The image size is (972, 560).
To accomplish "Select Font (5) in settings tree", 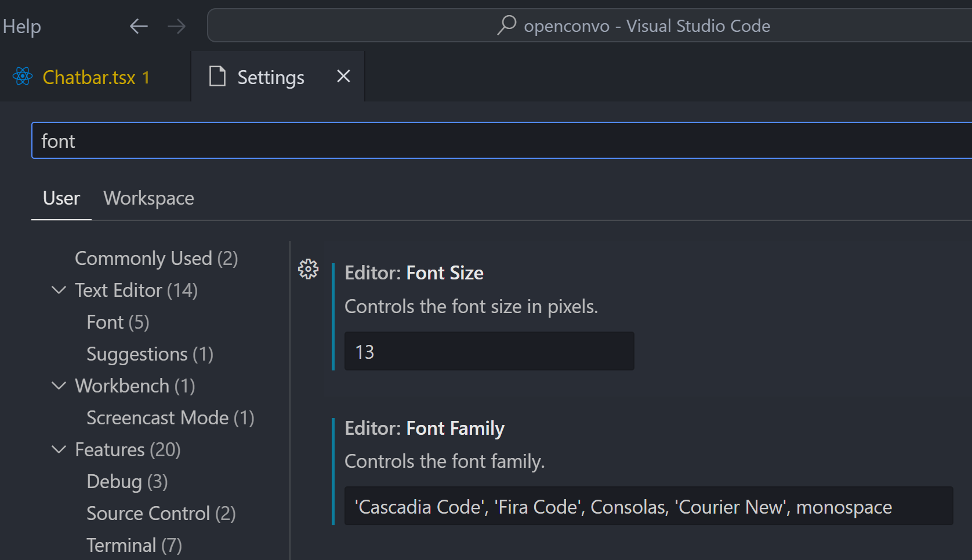I will (x=118, y=322).
